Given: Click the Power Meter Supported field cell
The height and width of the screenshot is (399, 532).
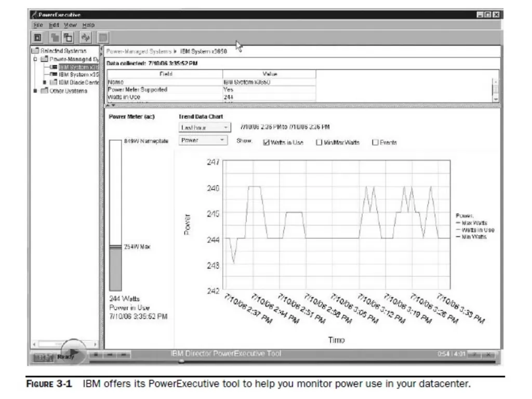Looking at the screenshot, I should 165,89.
